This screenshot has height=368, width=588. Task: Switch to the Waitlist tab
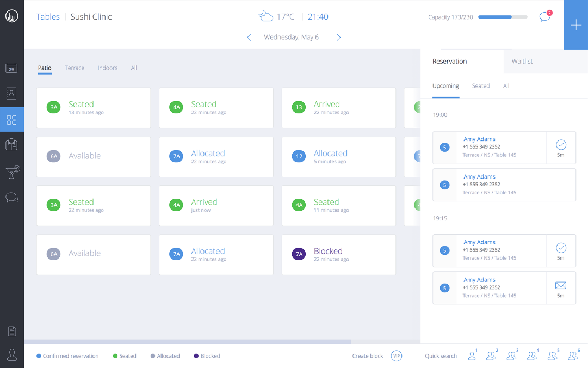[522, 62]
